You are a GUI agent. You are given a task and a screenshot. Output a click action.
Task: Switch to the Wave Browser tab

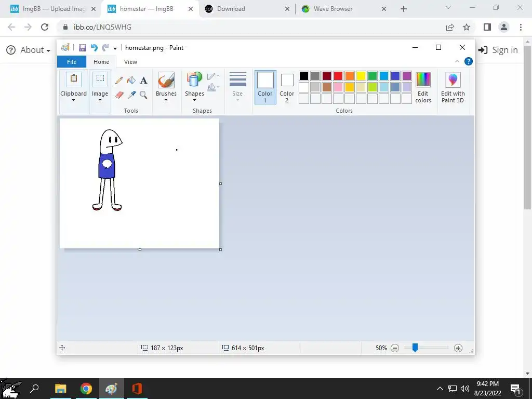344,9
